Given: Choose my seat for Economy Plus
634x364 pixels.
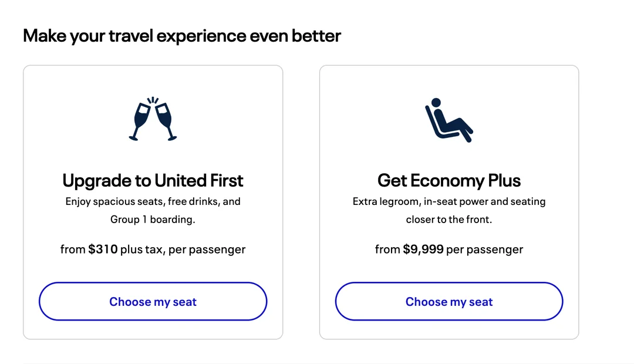Looking at the screenshot, I should point(448,302).
